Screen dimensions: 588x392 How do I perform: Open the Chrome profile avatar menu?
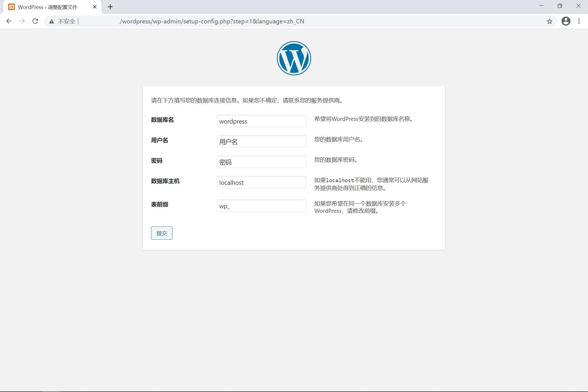coord(566,21)
